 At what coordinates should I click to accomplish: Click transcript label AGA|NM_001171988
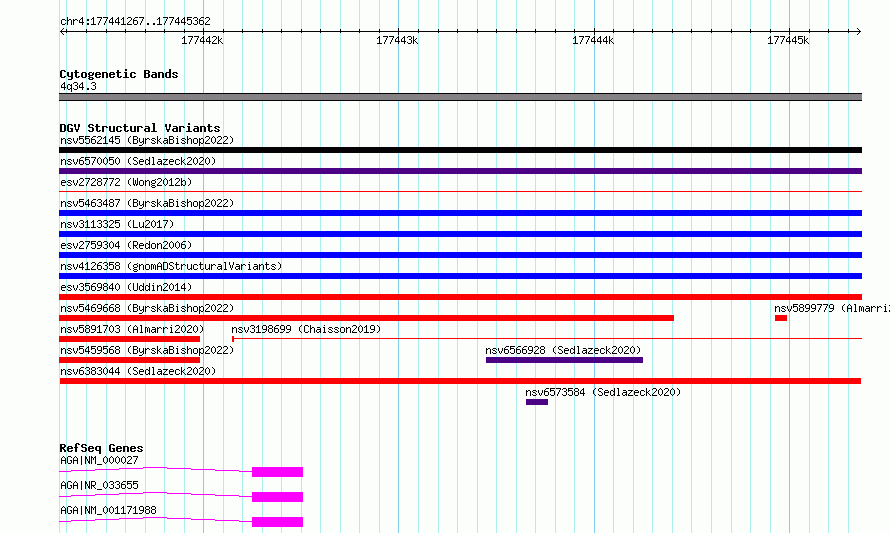point(108,510)
